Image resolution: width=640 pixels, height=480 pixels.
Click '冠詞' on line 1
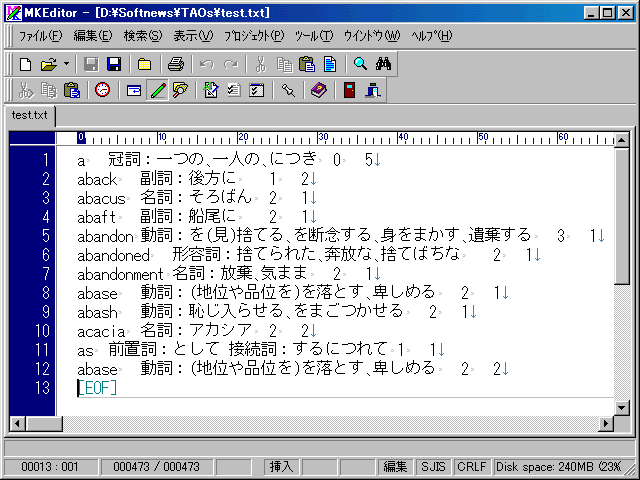tap(124, 159)
